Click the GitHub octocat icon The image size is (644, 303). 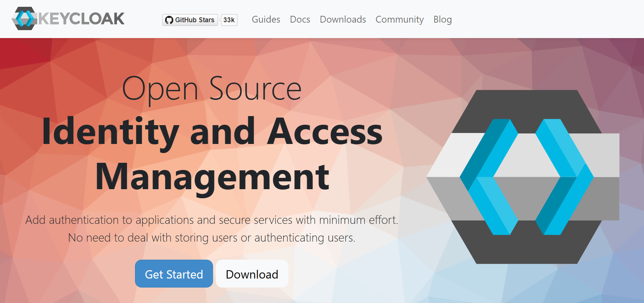click(169, 20)
